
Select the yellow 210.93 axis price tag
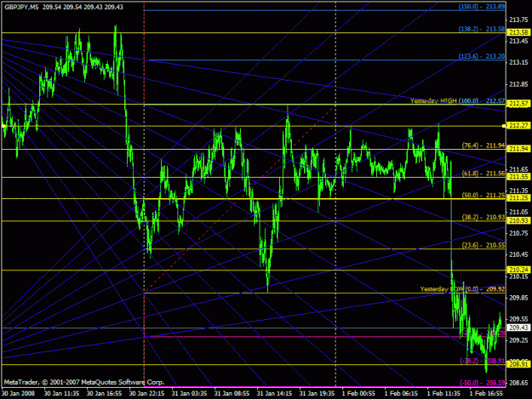click(518, 220)
